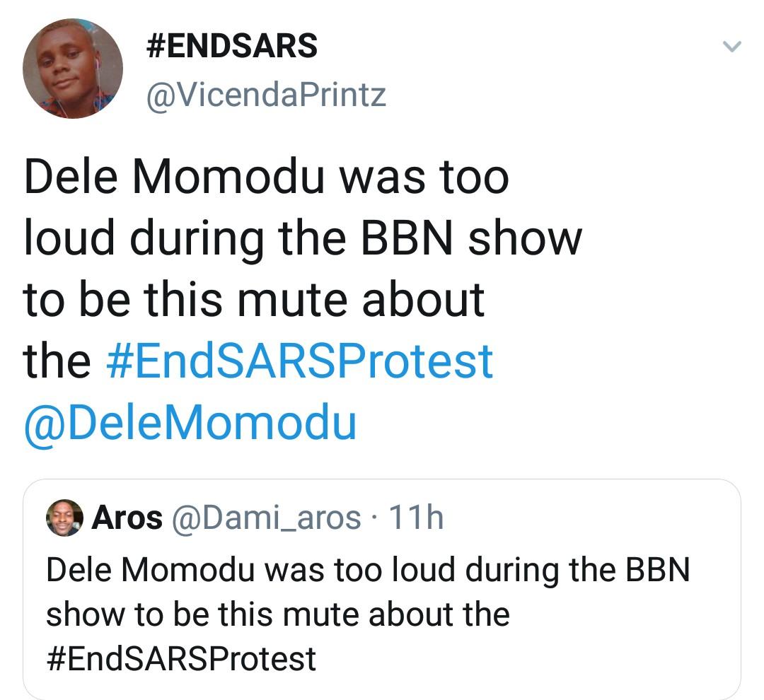Select #EndSARSProtest hashtag inside quoted tweet
Screen dimensions: 764x700
[181, 658]
